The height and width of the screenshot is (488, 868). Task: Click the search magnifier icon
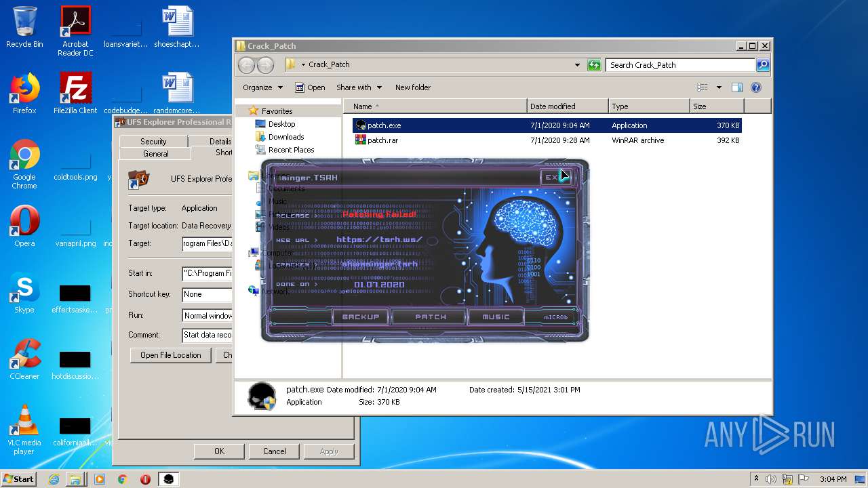click(763, 65)
